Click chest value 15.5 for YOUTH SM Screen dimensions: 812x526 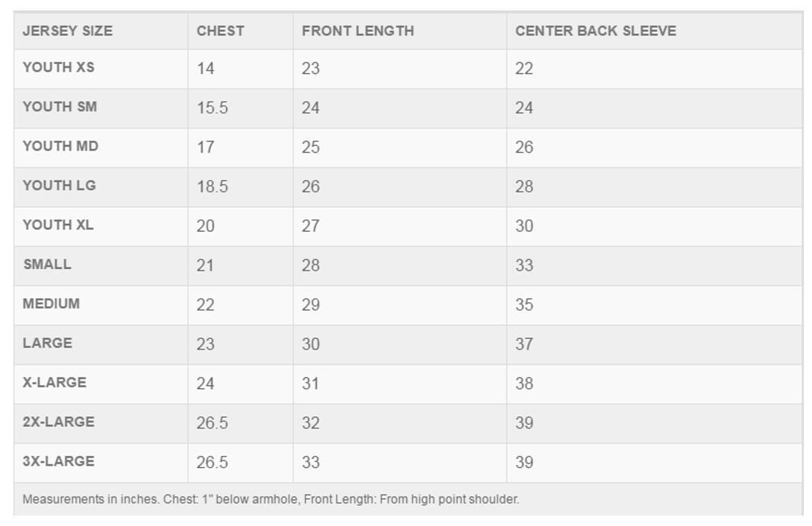coord(213,107)
